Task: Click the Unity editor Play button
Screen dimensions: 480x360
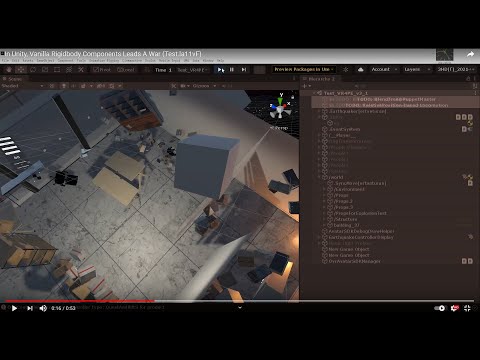Action: click(x=220, y=69)
